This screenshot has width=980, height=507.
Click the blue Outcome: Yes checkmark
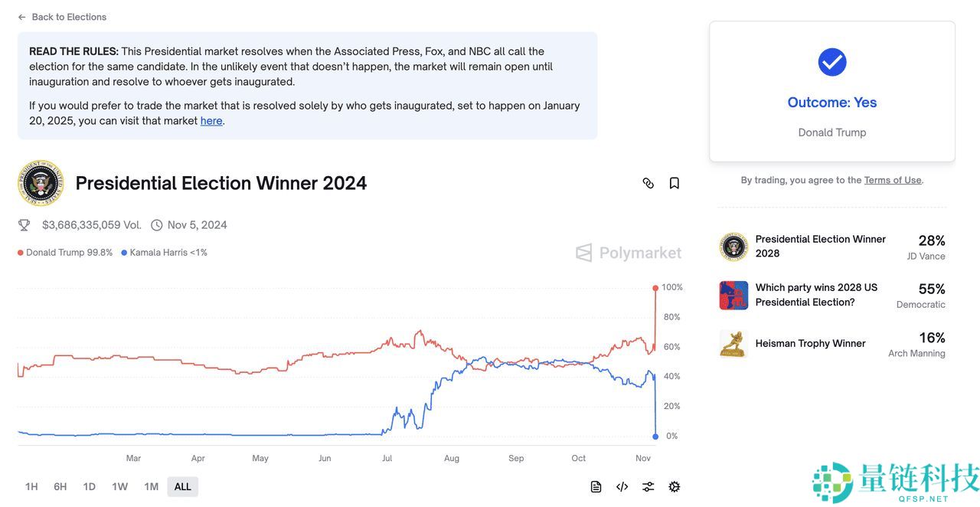[x=831, y=62]
